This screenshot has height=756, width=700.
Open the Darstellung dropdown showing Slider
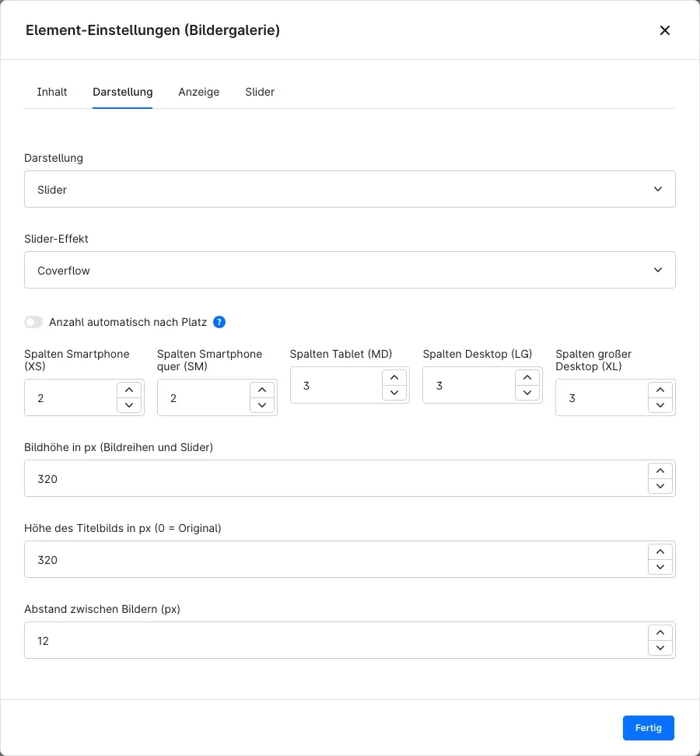click(x=349, y=189)
